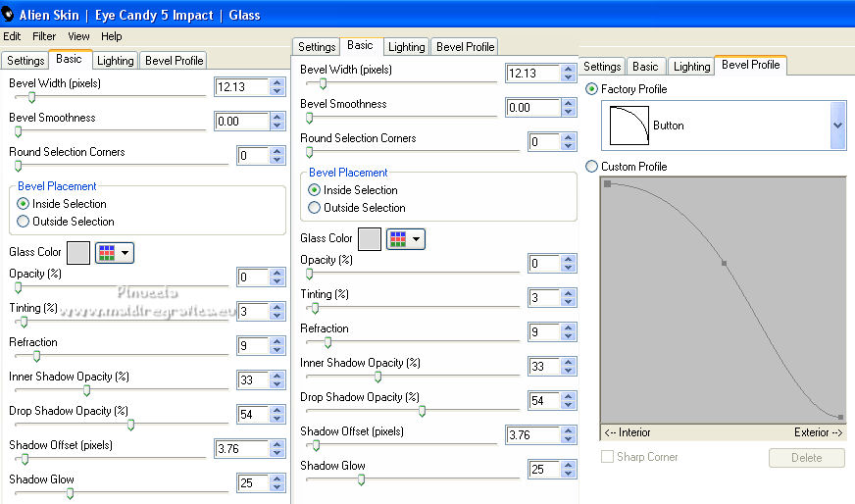This screenshot has height=504, width=855.
Task: Click the middle curve point in the profile graph
Action: tap(725, 263)
